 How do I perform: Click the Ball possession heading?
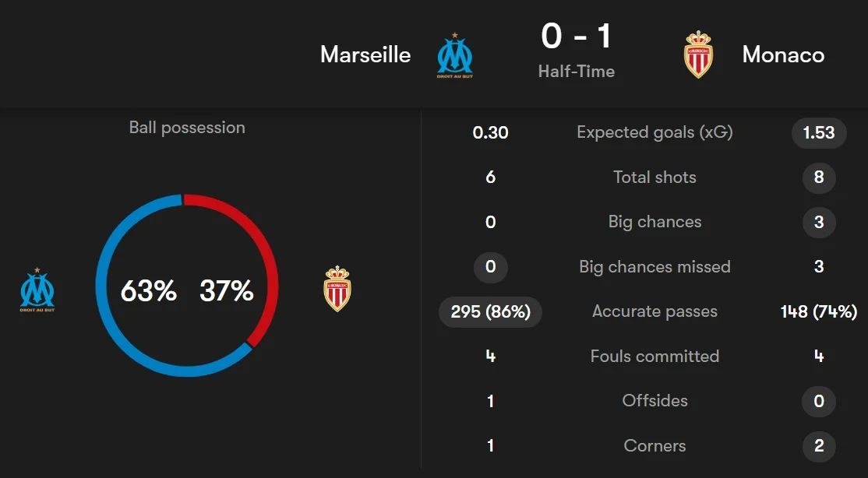187,128
